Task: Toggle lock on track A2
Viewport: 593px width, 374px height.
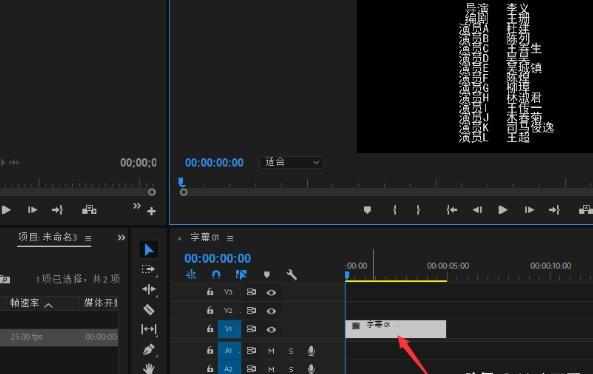Action: (210, 368)
